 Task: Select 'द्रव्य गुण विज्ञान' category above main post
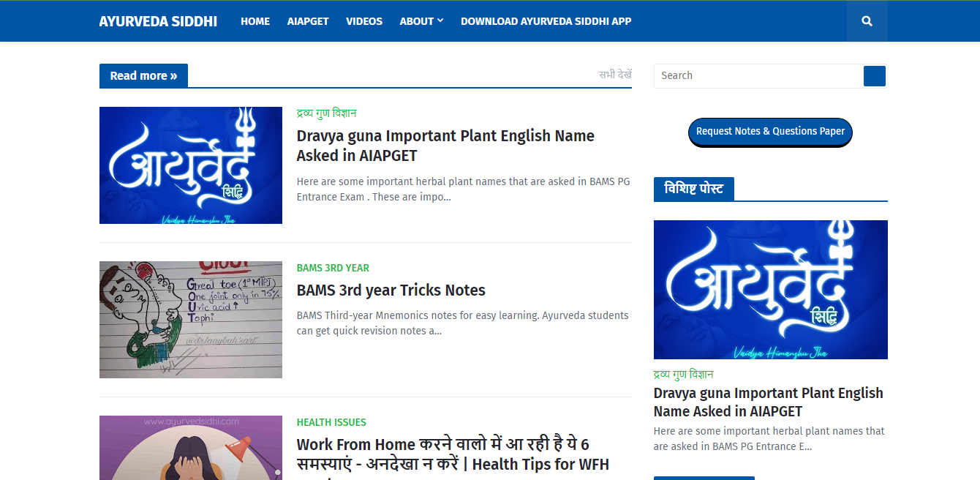[327, 113]
